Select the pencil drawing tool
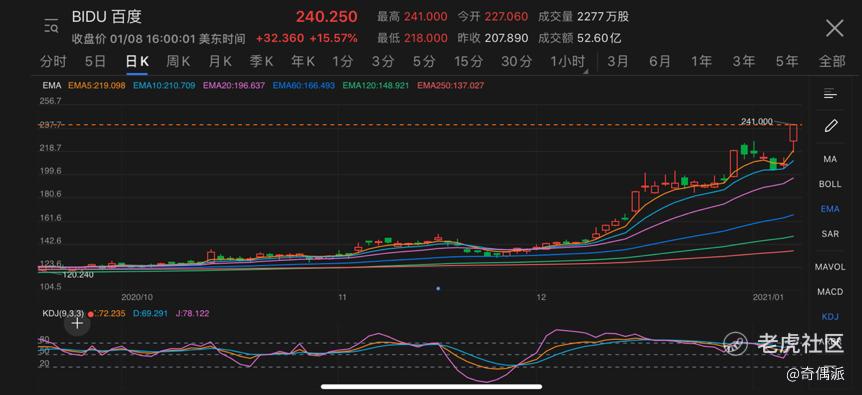 tap(830, 126)
